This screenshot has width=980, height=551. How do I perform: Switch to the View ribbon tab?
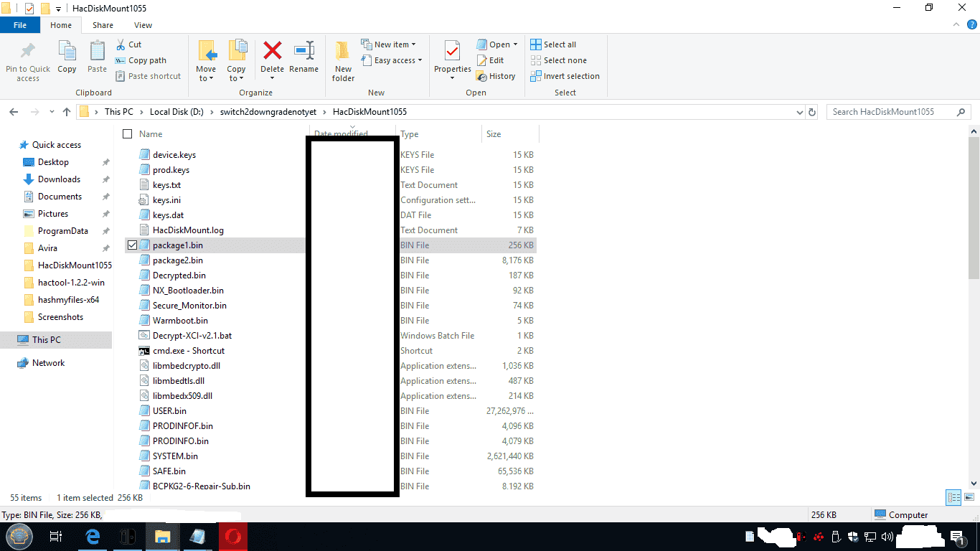tap(143, 25)
